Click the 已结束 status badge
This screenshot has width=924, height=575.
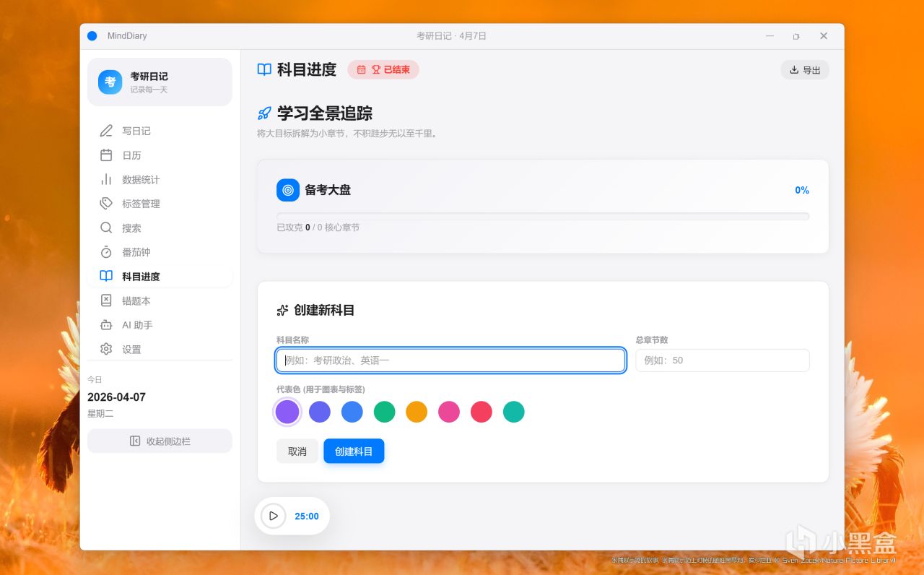(383, 70)
